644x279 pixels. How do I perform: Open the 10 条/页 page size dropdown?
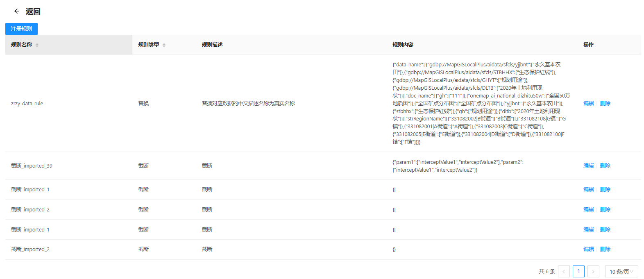point(621,272)
